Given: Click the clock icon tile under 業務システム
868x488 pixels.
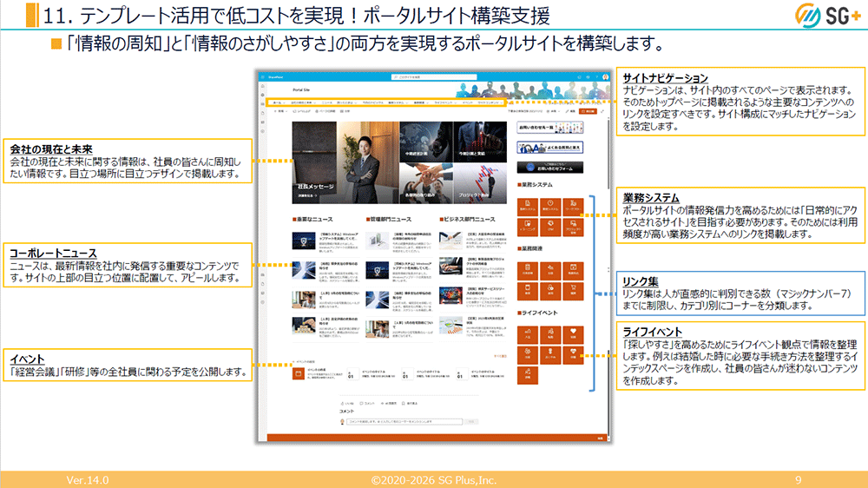Looking at the screenshot, I should tap(550, 206).
